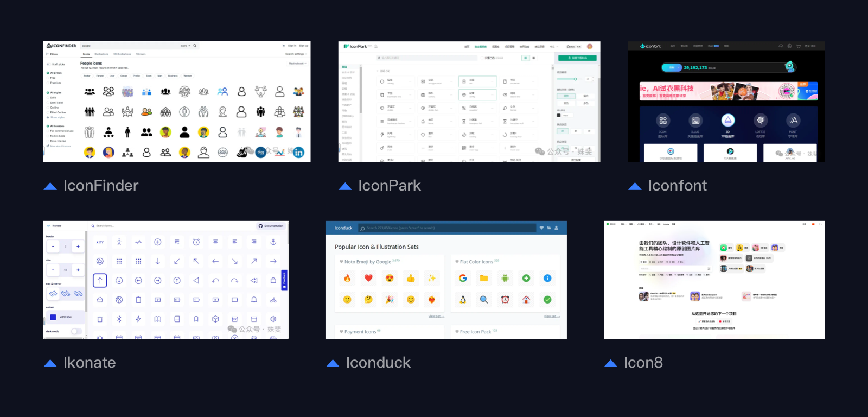
Task: Choose All licenses filter in IconFinder
Action: [x=55, y=126]
